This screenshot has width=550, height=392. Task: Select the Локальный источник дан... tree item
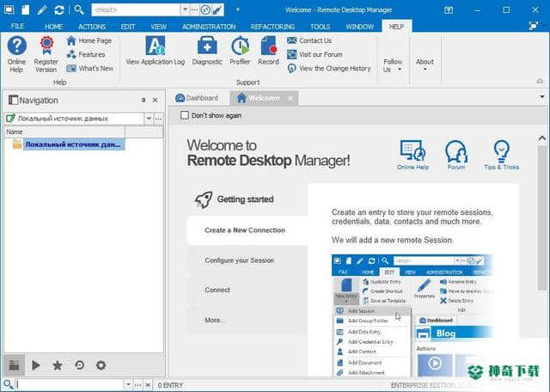pyautogui.click(x=73, y=144)
